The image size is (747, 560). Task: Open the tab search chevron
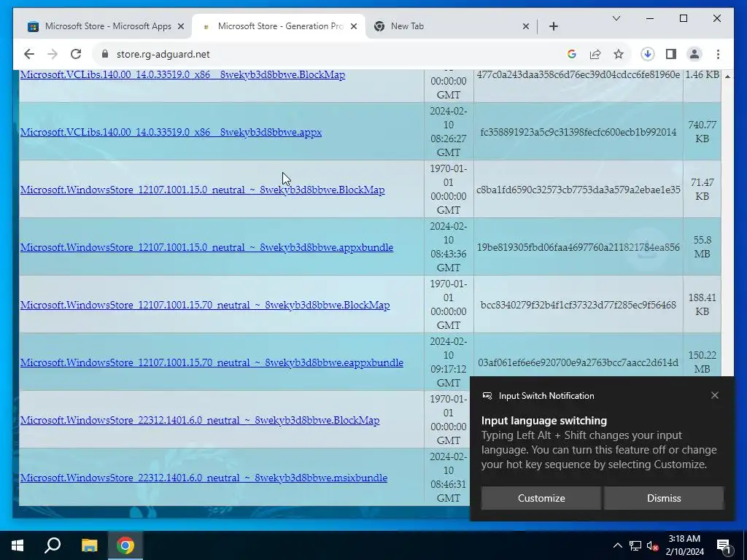click(x=616, y=18)
